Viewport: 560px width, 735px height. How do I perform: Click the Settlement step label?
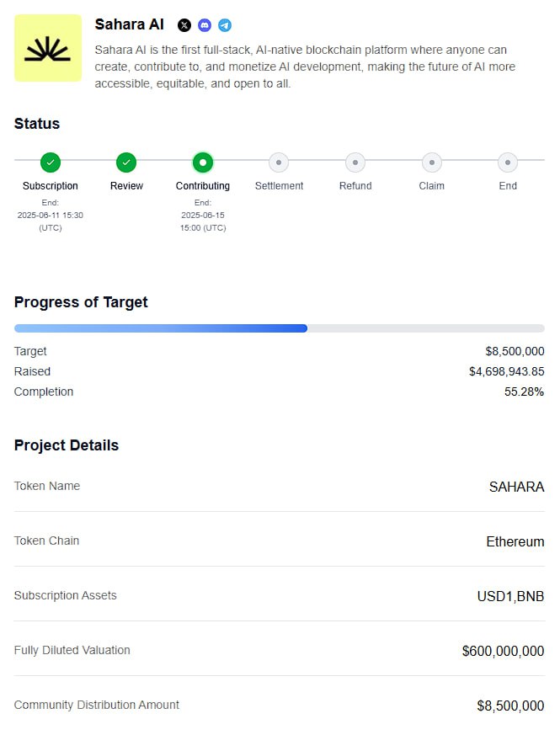[279, 186]
